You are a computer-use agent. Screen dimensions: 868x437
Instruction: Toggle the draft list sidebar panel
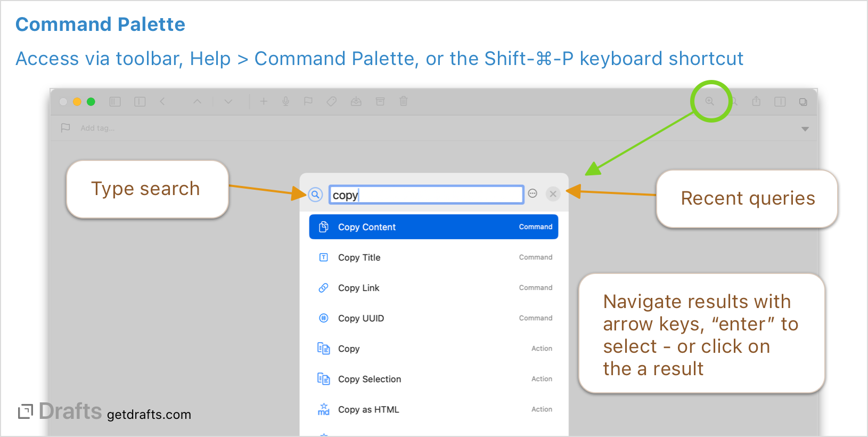click(x=115, y=101)
